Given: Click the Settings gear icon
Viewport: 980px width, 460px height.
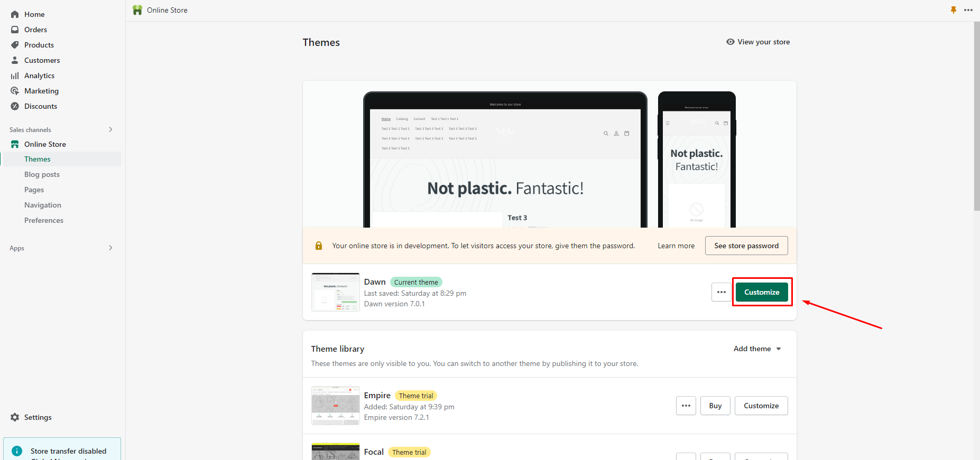Looking at the screenshot, I should (15, 417).
